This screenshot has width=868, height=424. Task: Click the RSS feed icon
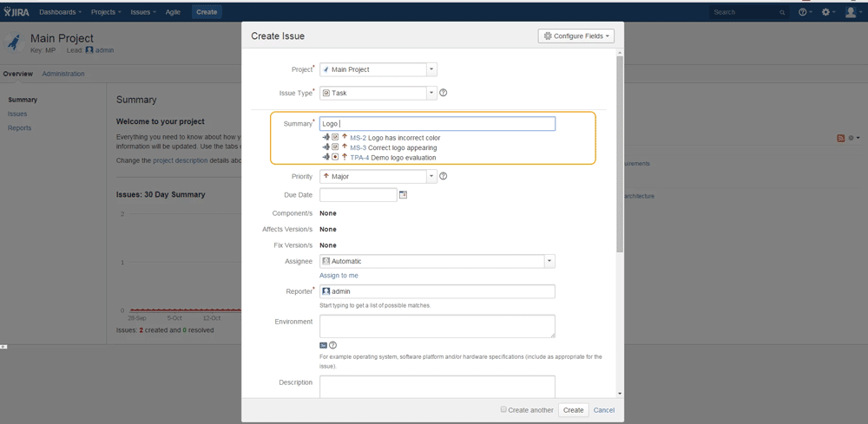[841, 138]
